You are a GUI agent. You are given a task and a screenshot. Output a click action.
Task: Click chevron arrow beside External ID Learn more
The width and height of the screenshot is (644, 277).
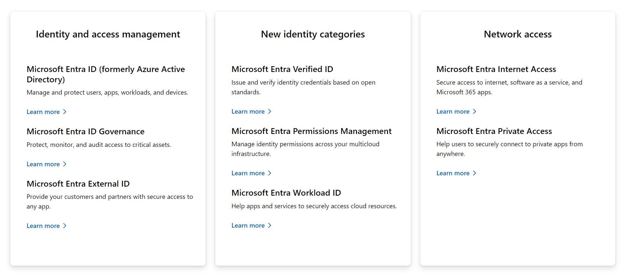click(65, 226)
